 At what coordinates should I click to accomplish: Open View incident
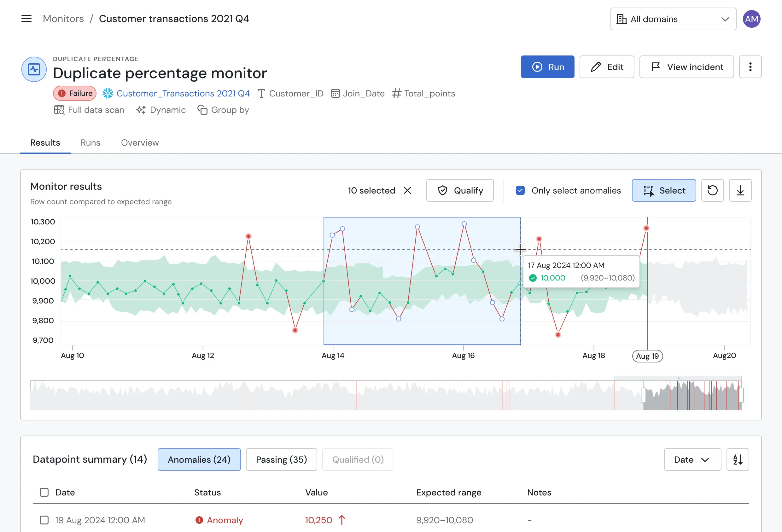pos(686,67)
